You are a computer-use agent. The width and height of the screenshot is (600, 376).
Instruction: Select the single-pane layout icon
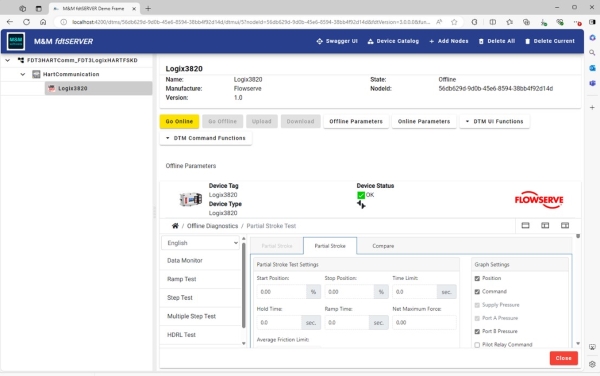[x=525, y=225]
